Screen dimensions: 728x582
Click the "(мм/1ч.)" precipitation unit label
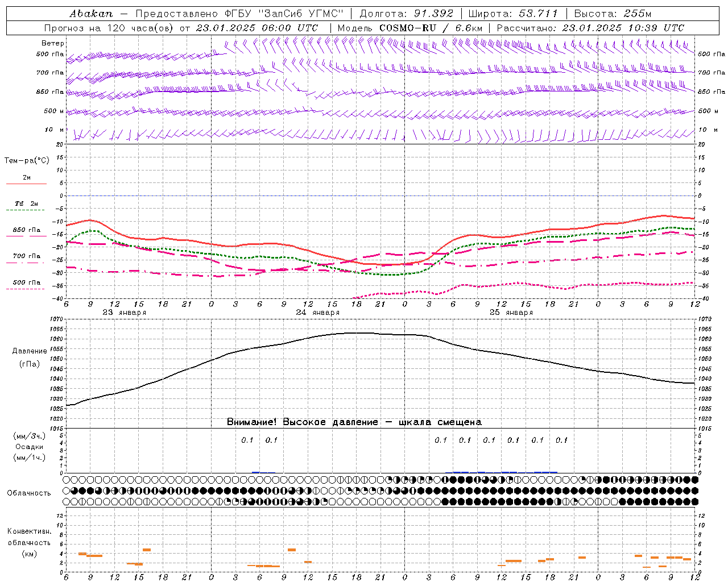coord(29,458)
